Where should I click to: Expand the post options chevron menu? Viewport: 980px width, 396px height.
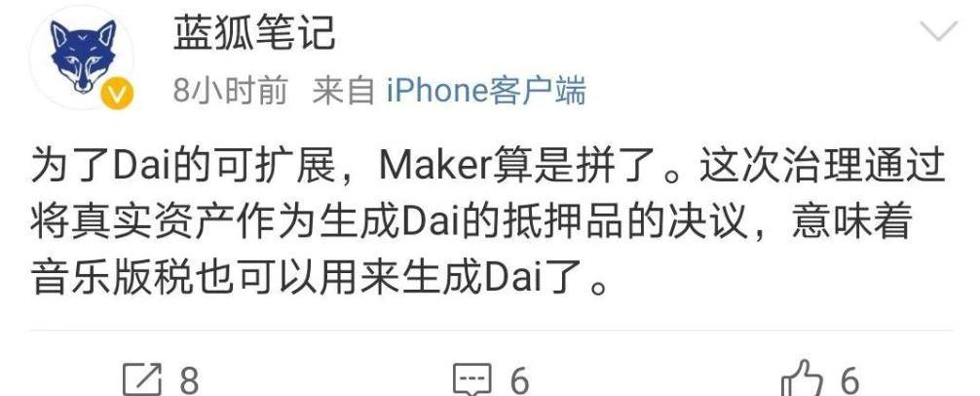tap(939, 30)
